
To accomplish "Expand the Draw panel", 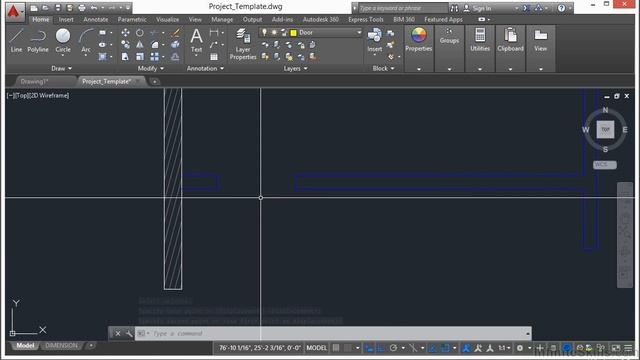I will coord(61,69).
